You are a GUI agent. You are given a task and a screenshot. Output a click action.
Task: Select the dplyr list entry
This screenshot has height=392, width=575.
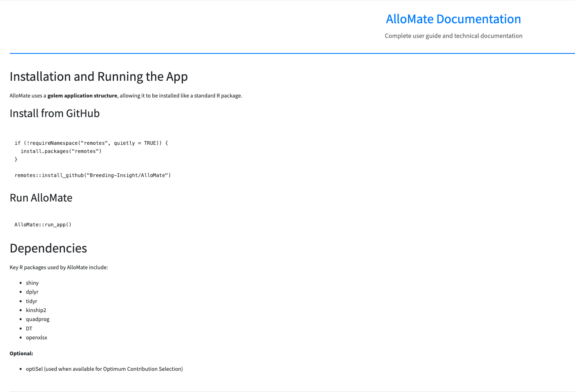pos(32,292)
